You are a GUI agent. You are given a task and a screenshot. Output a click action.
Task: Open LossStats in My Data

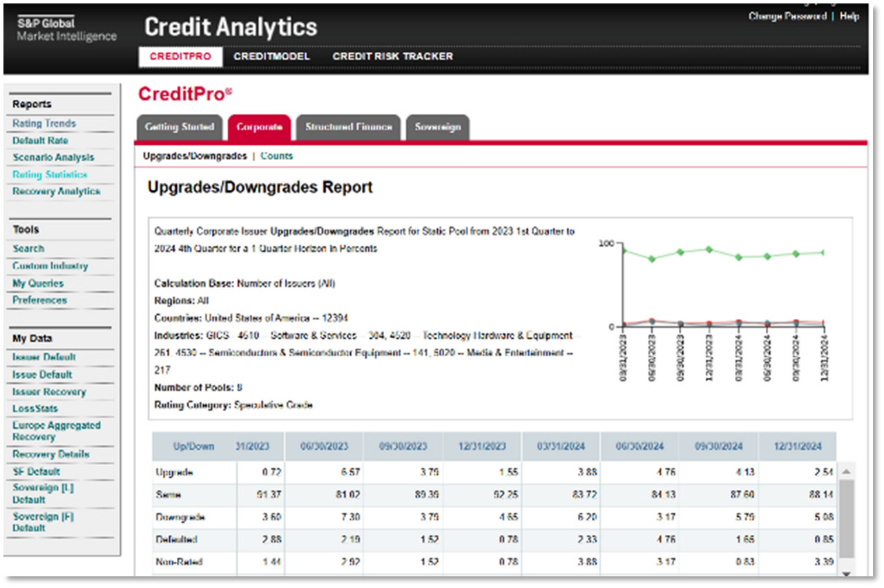click(35, 409)
